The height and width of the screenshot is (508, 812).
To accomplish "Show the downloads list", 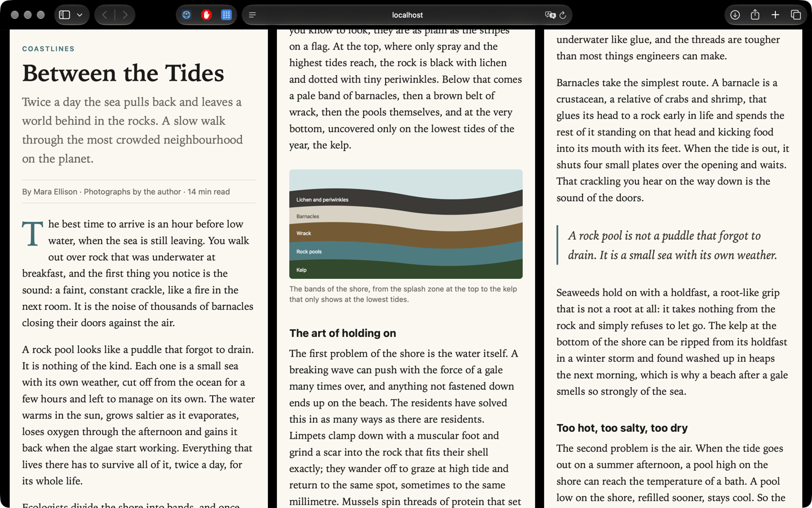I will (x=735, y=15).
